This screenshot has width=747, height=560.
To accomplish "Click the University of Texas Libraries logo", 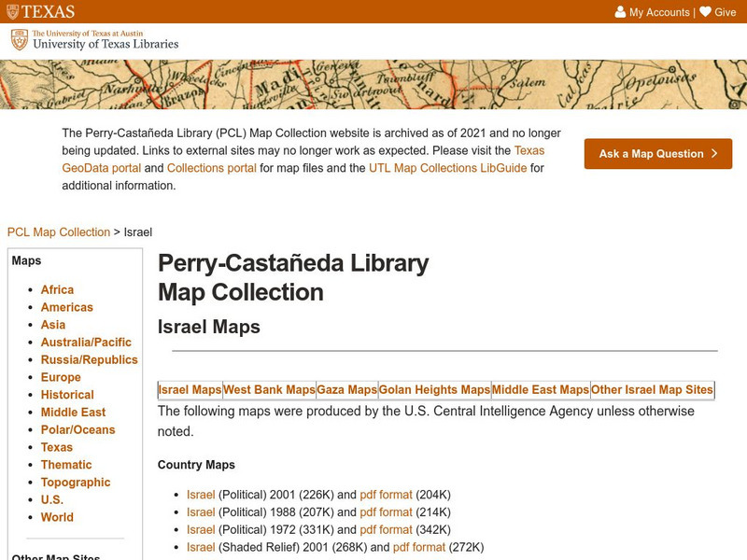I will click(94, 39).
